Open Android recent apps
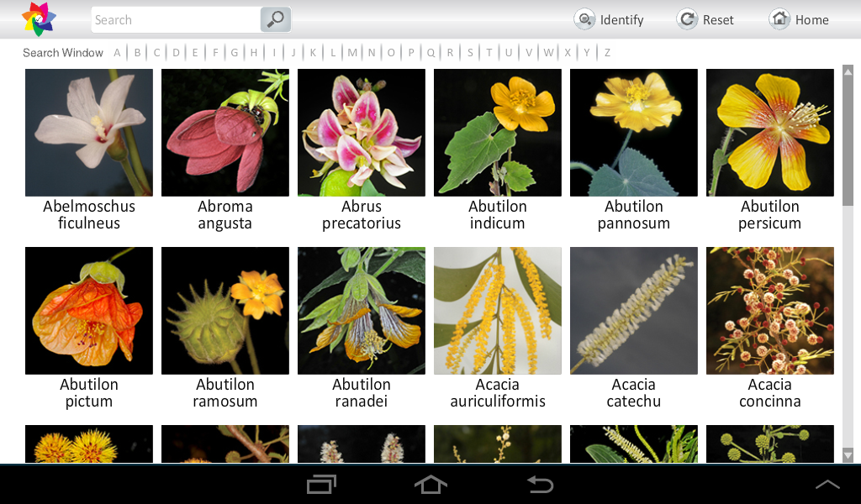The height and width of the screenshot is (504, 861). [321, 484]
